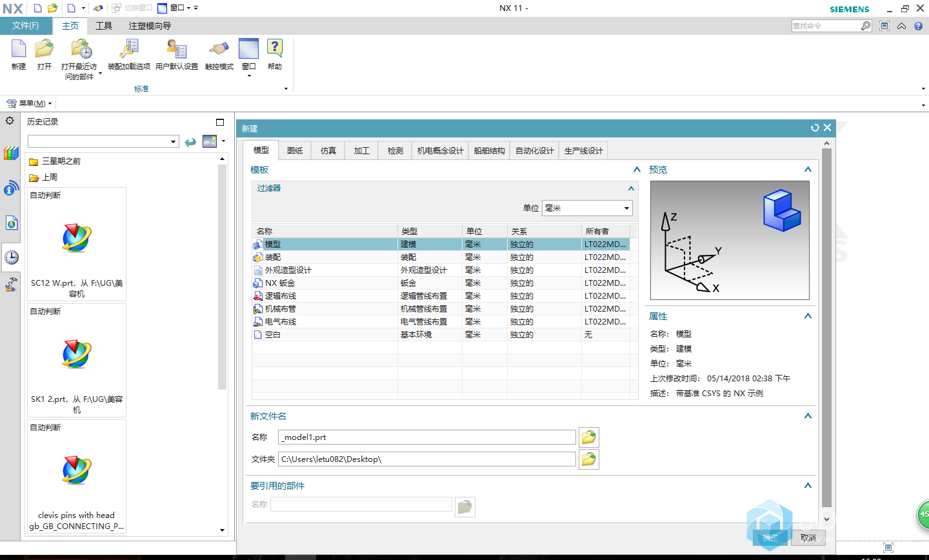This screenshot has width=929, height=560.
Task: Click the open folder icon in quick access toolbar
Action: (x=53, y=8)
